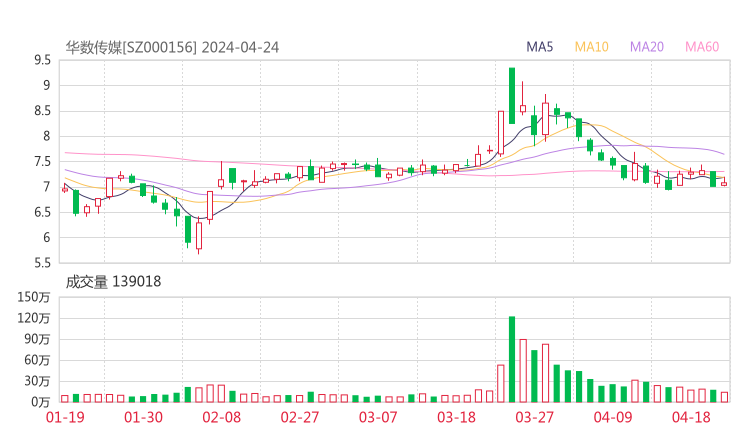Click the 04-18 date axis label

[x=691, y=417]
